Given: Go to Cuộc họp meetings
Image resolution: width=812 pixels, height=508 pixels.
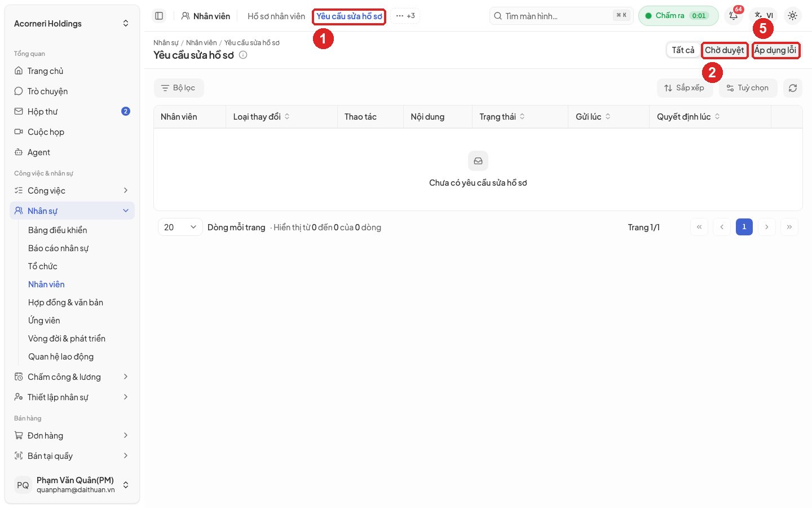Looking at the screenshot, I should tap(72, 132).
